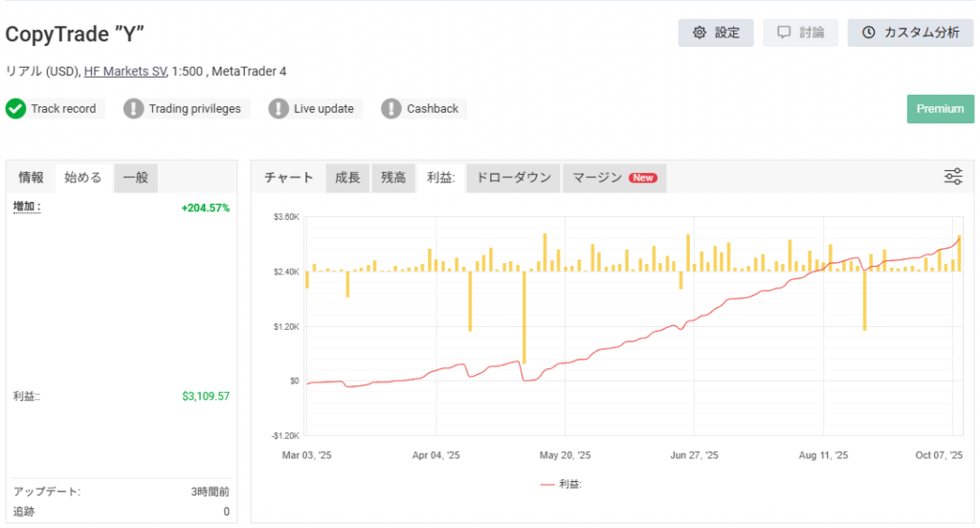Switch to the 残高 chart tab
Viewport: 980px width, 528px height.
coord(393,178)
